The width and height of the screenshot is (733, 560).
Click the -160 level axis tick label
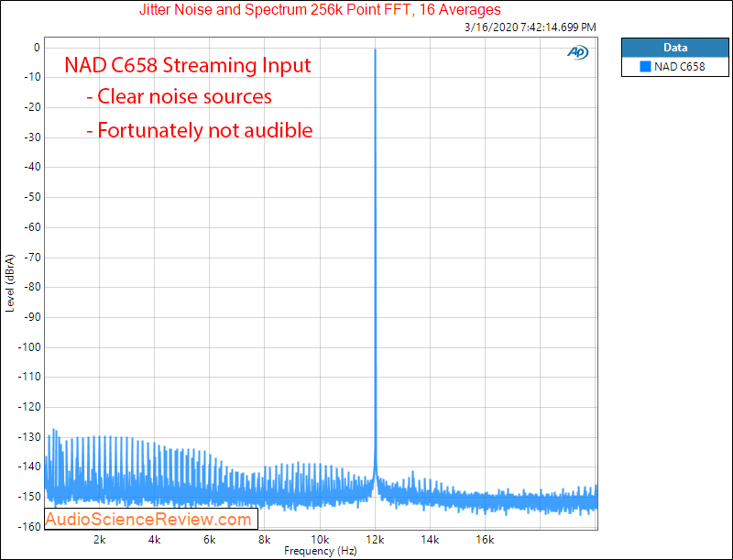click(x=29, y=527)
